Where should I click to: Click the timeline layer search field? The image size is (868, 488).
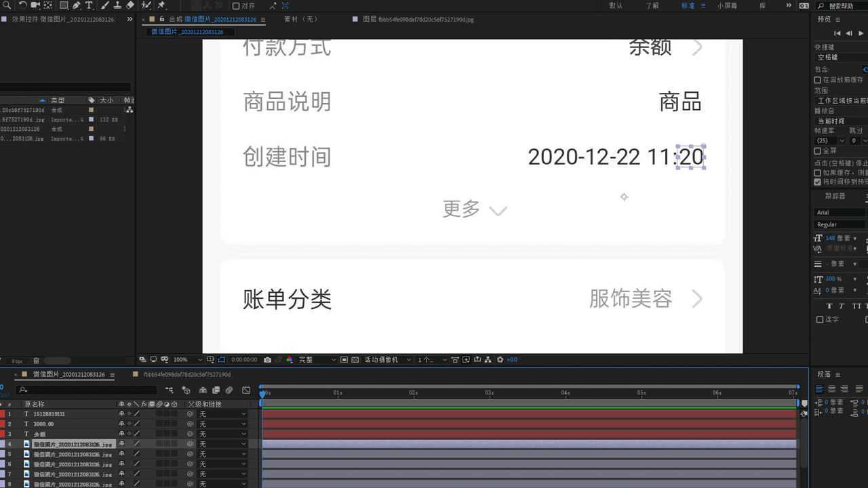87,390
